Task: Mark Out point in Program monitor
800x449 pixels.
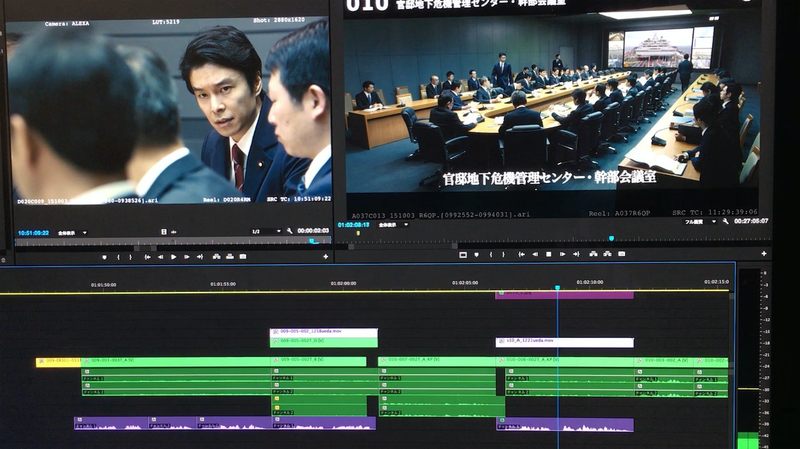Action: click(x=503, y=254)
